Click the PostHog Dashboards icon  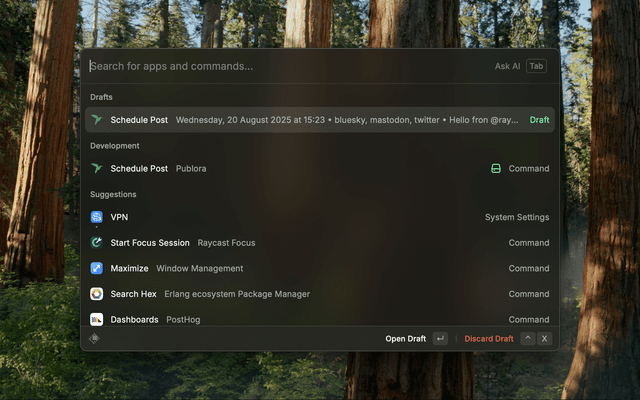(97, 319)
